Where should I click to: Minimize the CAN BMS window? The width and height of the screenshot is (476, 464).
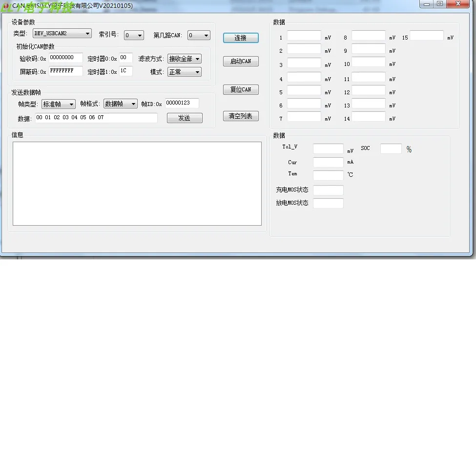[427, 4]
